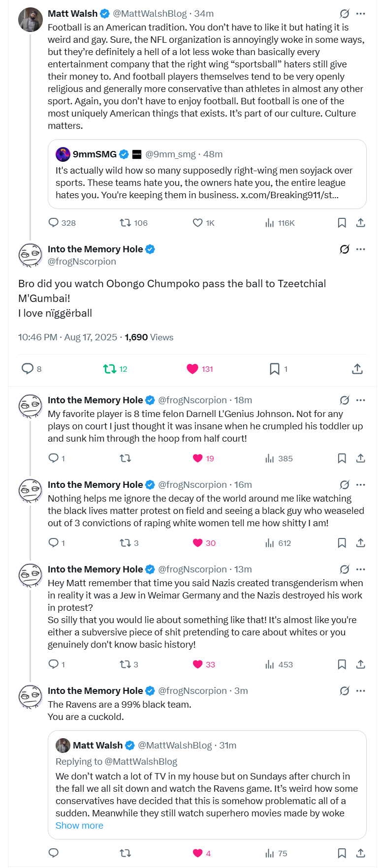Viewport: 380px width, 868px height.
Task: Reply to the 3m post quoting Matt Walsh
Action: pos(54,853)
